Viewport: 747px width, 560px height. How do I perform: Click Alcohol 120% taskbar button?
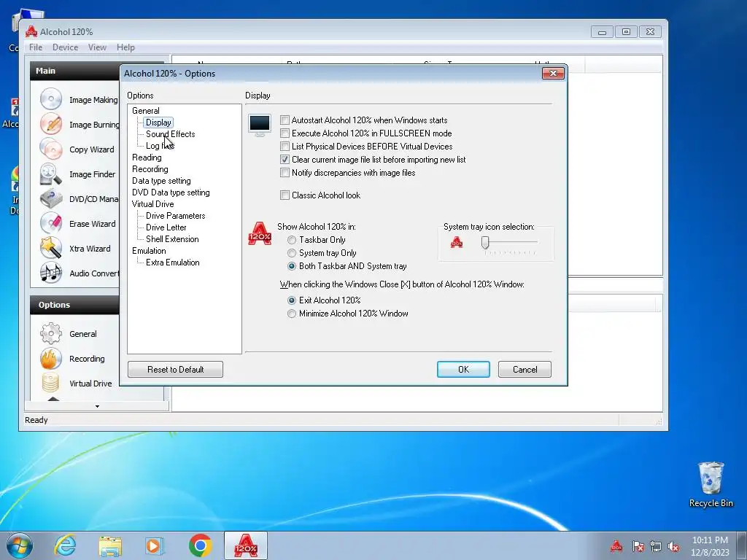[246, 545]
